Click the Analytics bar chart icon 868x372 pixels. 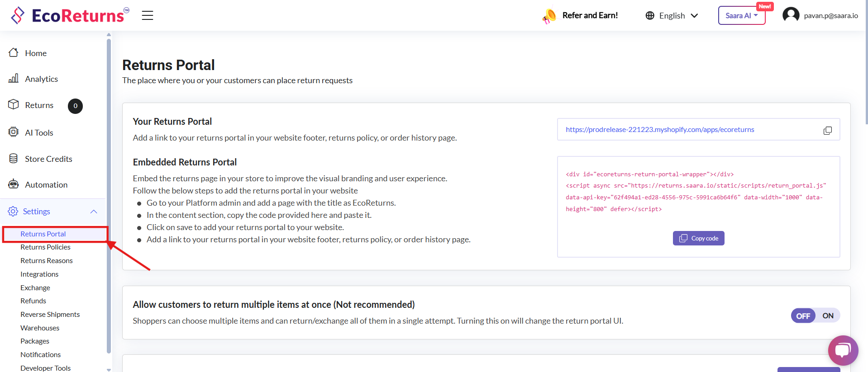click(14, 79)
